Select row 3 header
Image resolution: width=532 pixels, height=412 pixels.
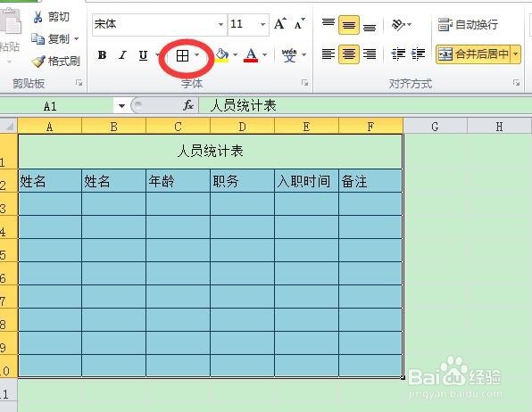coord(9,204)
